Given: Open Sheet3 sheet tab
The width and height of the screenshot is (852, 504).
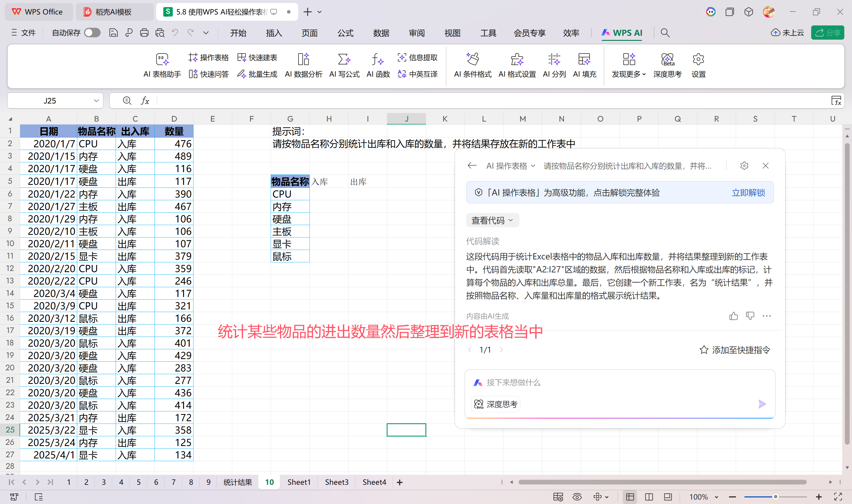Looking at the screenshot, I should [x=337, y=482].
